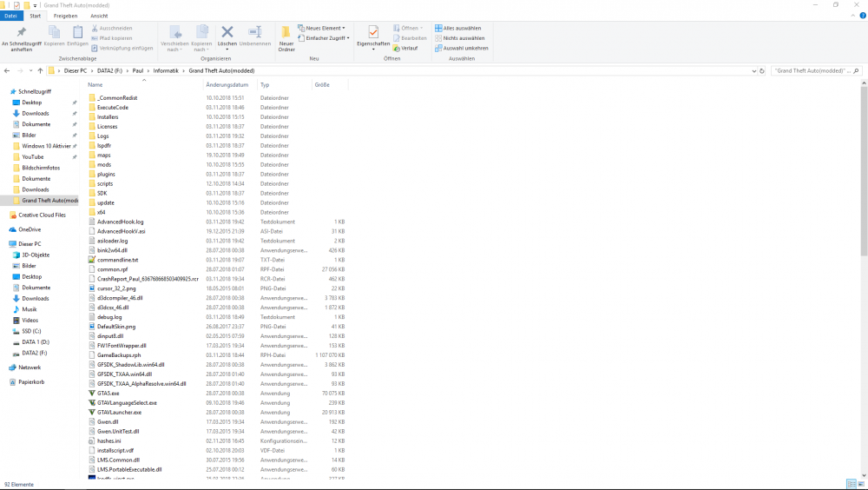Image resolution: width=868 pixels, height=490 pixels.
Task: Select Creative Cloud Files in sidebar
Action: point(42,215)
